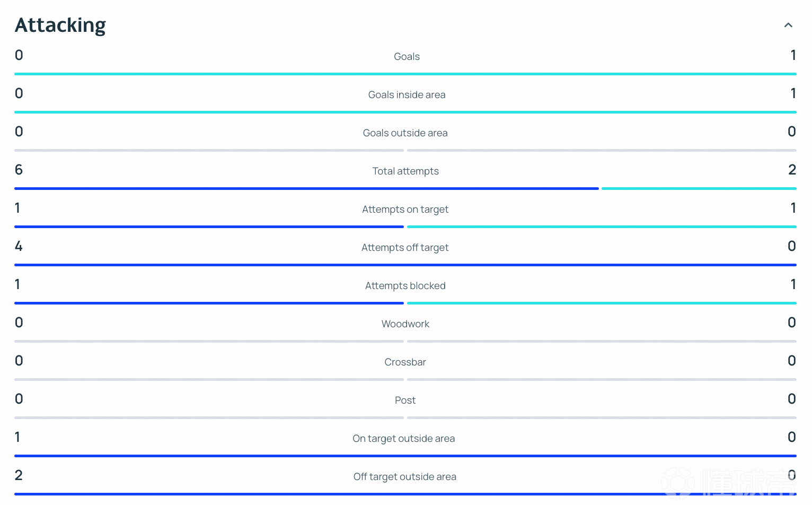Click the Attempts off target label
This screenshot has height=505, width=812.
(x=405, y=248)
